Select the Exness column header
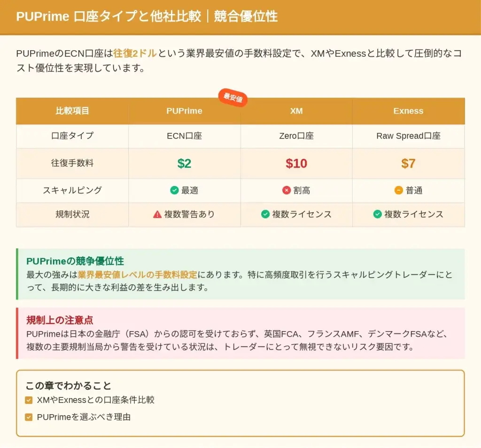The width and height of the screenshot is (481, 448). [x=408, y=111]
